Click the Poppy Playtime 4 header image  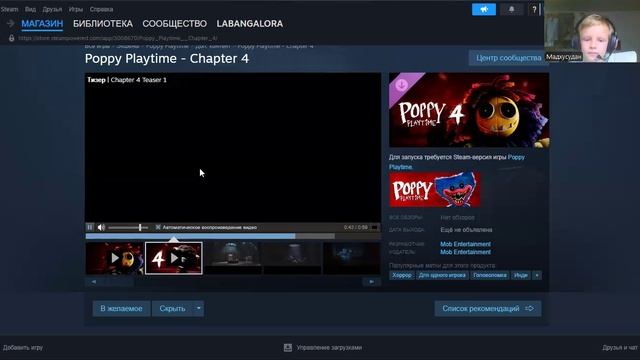[469, 110]
